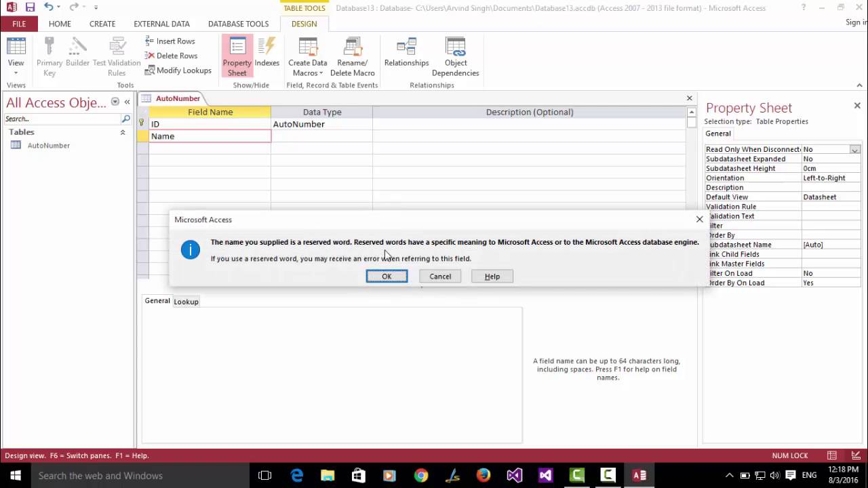Close the AutoNumber table design window
Image resolution: width=868 pixels, height=488 pixels.
coord(690,98)
